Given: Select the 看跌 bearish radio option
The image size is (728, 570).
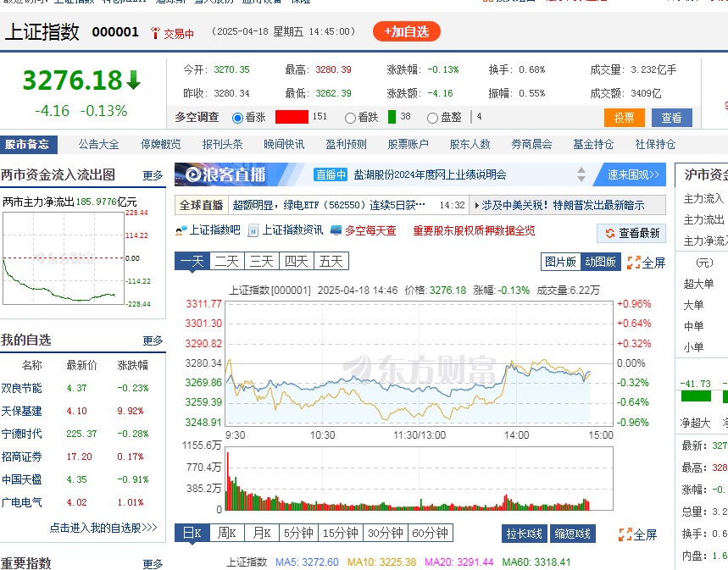Looking at the screenshot, I should [351, 118].
